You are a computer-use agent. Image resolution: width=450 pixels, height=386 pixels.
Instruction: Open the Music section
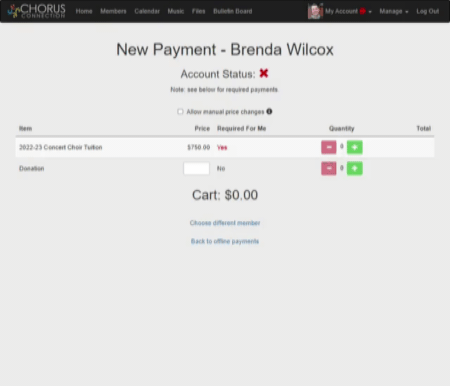(176, 11)
